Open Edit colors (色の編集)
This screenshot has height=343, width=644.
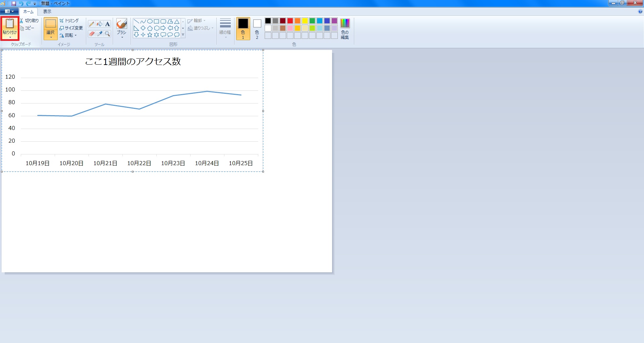(x=345, y=28)
